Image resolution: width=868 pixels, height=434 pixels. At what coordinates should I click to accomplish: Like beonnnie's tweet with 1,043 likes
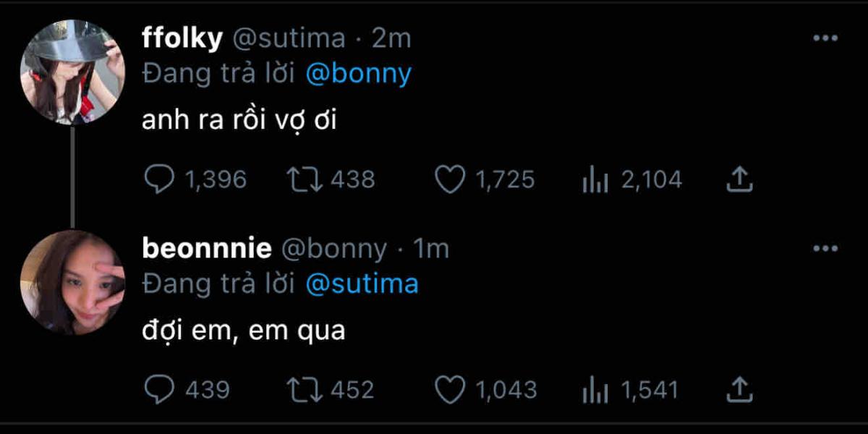tap(450, 391)
